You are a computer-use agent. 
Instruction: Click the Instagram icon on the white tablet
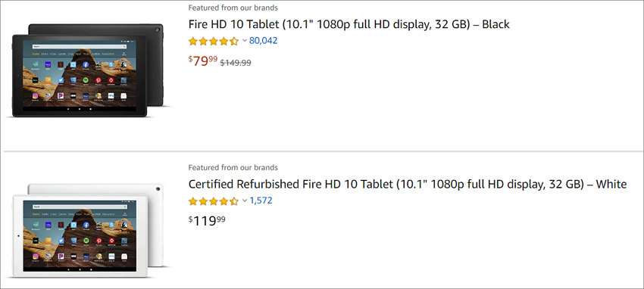36,256
